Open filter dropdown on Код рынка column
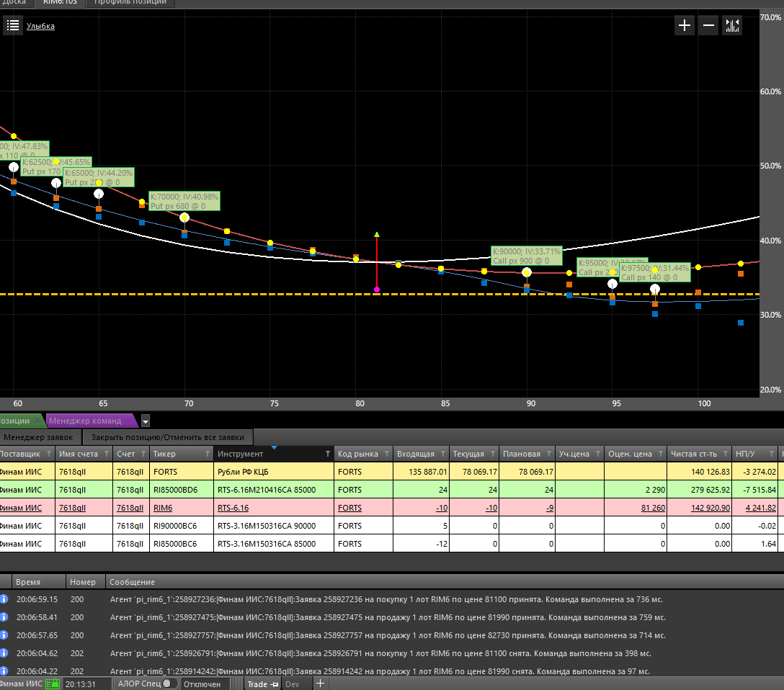Image resolution: width=784 pixels, height=690 pixels. point(387,454)
